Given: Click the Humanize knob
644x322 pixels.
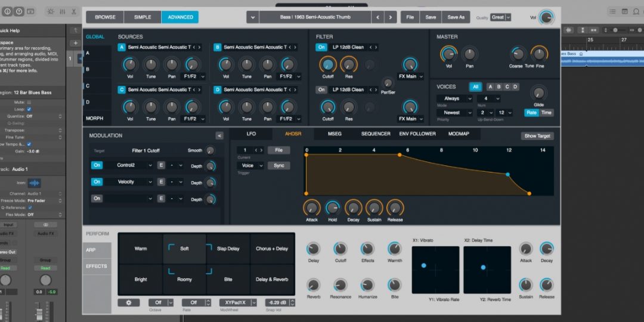Looking at the screenshot, I should point(367,285).
